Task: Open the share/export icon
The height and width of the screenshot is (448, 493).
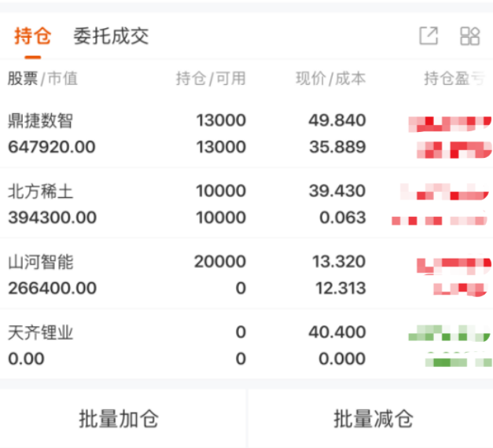Action: [429, 36]
